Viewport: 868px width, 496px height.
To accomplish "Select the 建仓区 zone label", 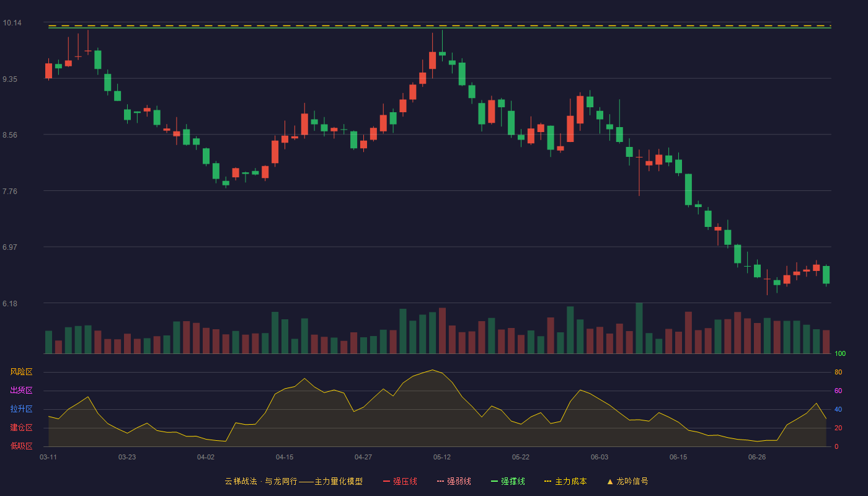I will click(21, 428).
